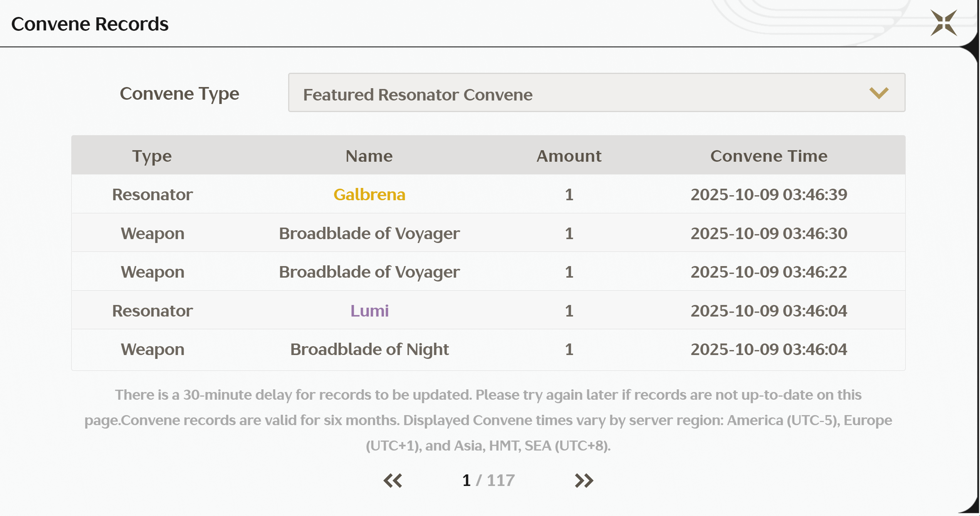This screenshot has height=516, width=980.
Task: Click the Type column header
Action: (x=152, y=156)
